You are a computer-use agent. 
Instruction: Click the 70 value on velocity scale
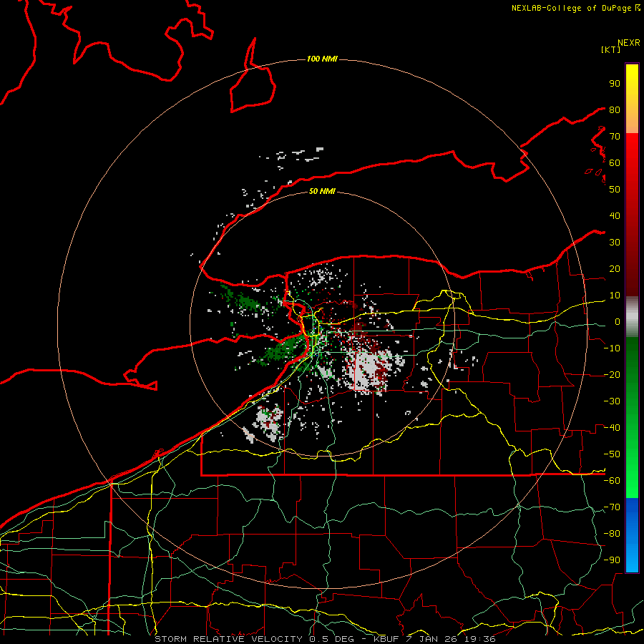click(x=615, y=137)
